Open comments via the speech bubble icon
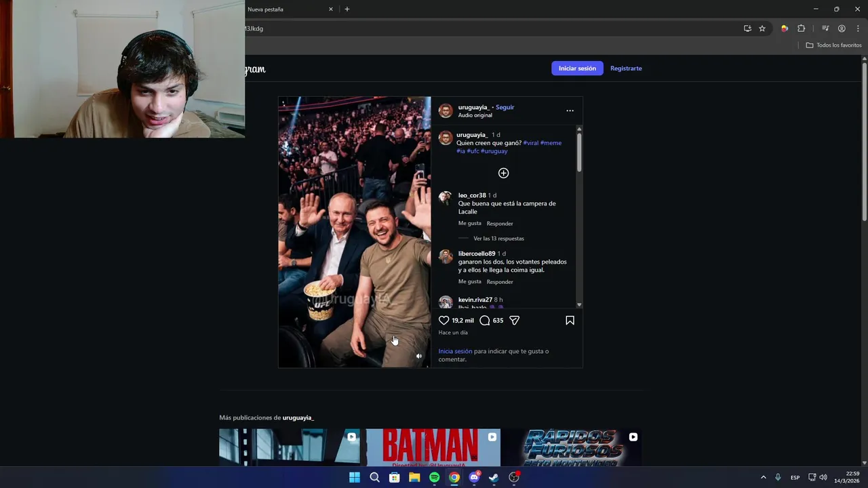Viewport: 868px width, 488px height. coord(484,321)
